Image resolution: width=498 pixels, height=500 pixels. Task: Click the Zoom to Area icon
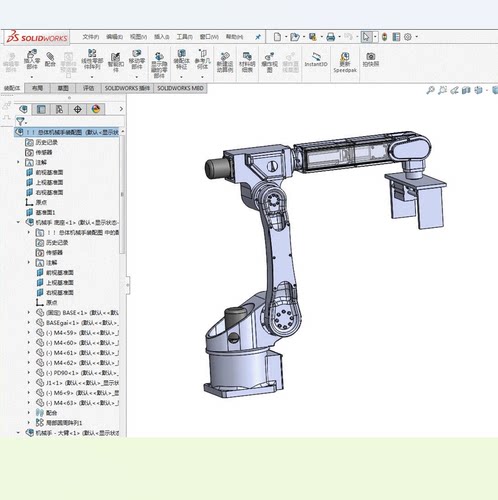pos(442,90)
